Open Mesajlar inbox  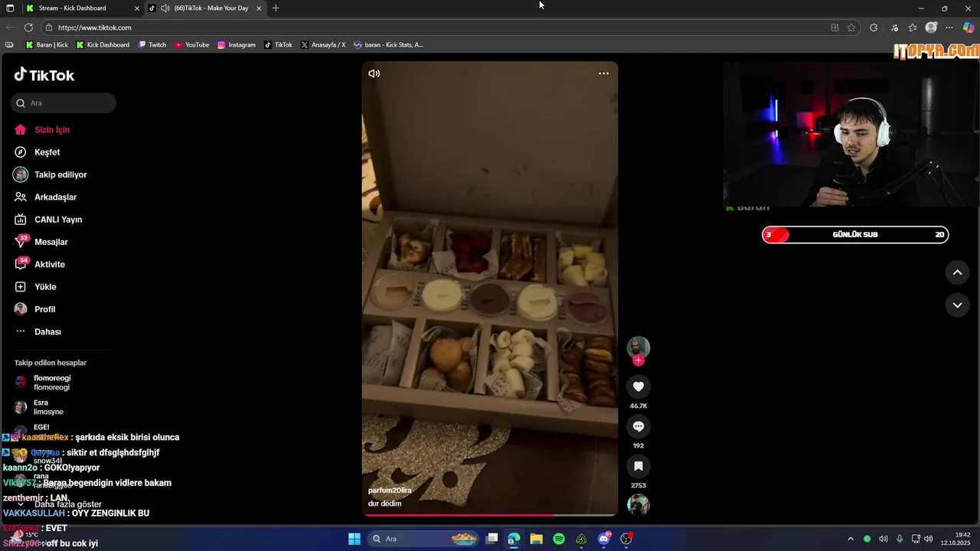(41, 242)
